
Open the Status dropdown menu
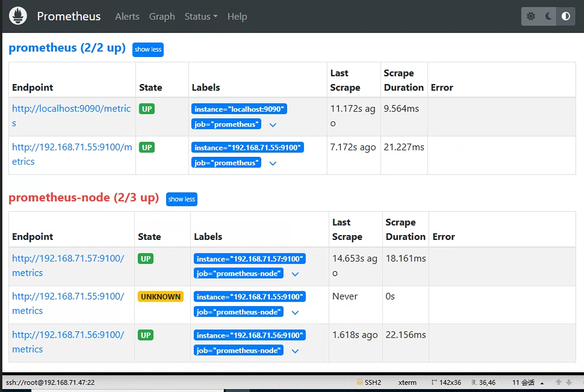(x=201, y=16)
